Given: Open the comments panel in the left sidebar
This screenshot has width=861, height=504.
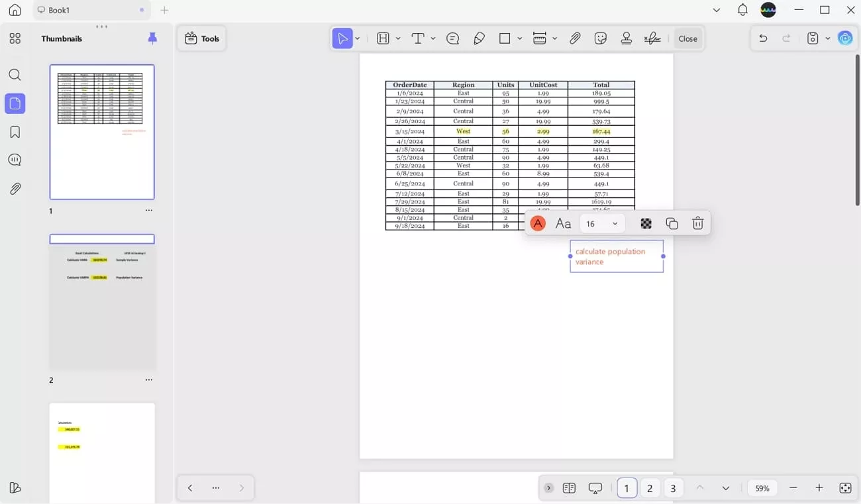Looking at the screenshot, I should pos(15,160).
